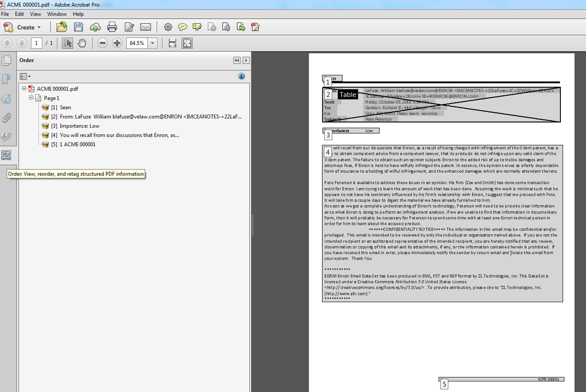Viewport: 586px width, 392px height.
Task: Click the Order panel title
Action: tap(26, 60)
